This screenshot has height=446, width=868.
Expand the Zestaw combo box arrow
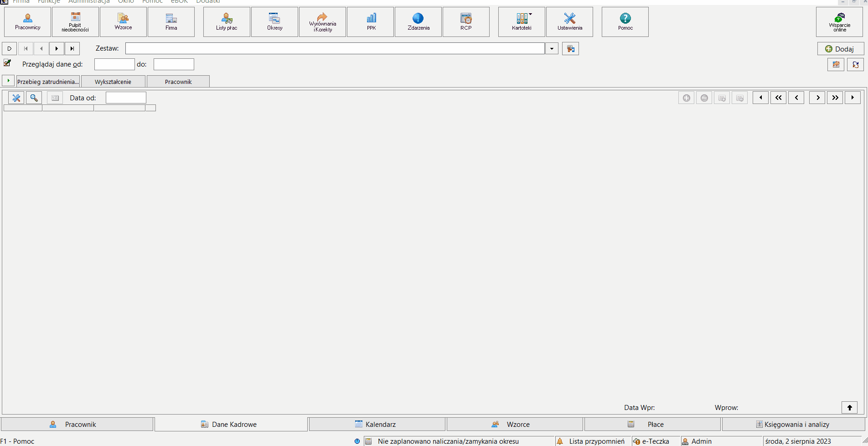click(552, 48)
